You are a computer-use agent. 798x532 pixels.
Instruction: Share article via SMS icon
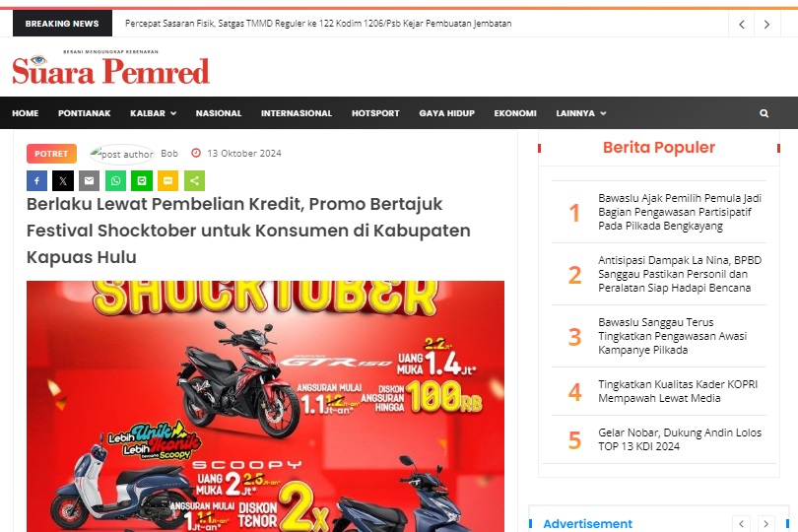(x=167, y=180)
